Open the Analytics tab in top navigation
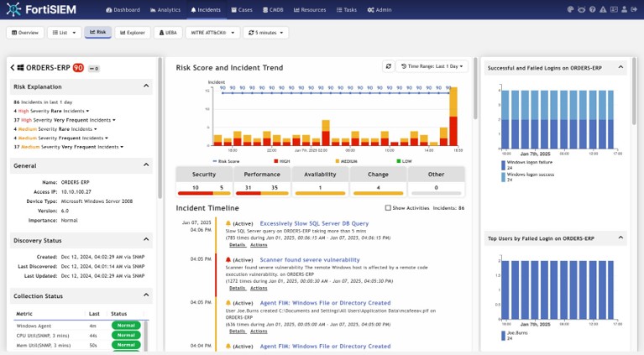644x355 pixels. point(166,10)
